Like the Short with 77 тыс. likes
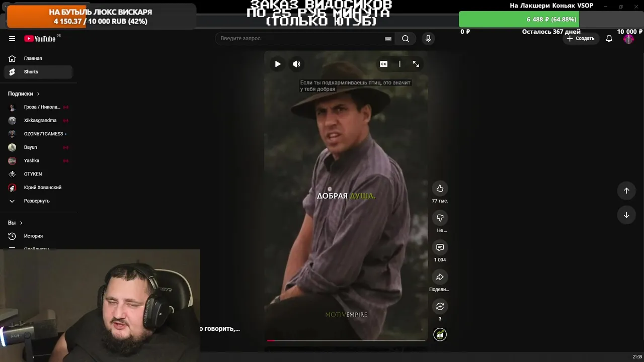The width and height of the screenshot is (644, 362). (440, 188)
